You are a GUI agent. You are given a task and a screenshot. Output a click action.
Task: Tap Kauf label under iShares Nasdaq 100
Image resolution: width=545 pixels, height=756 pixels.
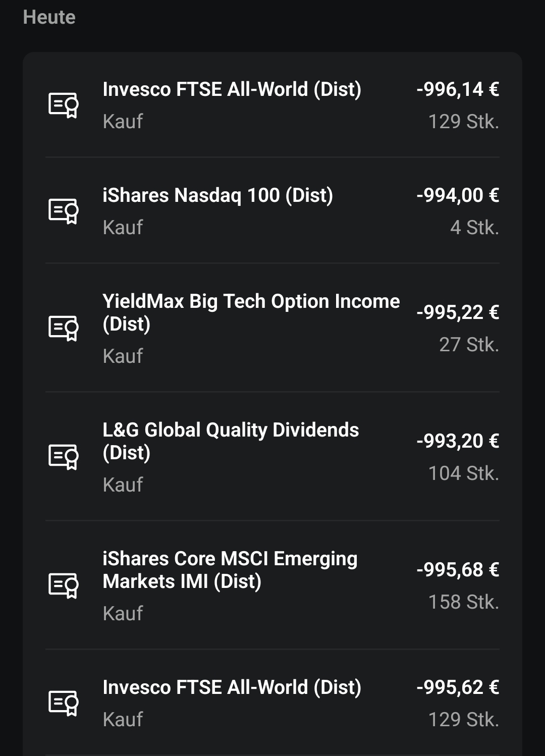(x=123, y=228)
